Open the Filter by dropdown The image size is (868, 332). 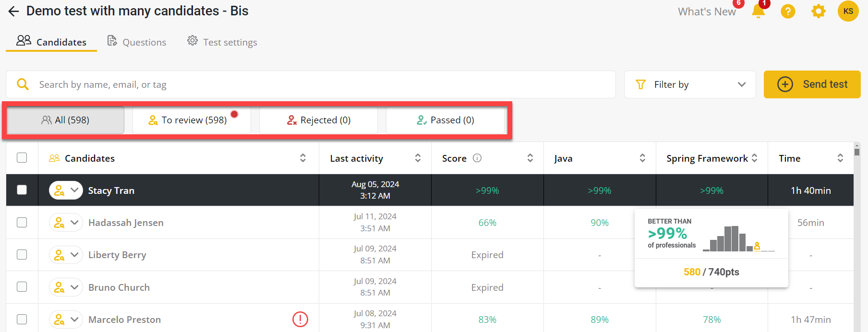pyautogui.click(x=690, y=84)
